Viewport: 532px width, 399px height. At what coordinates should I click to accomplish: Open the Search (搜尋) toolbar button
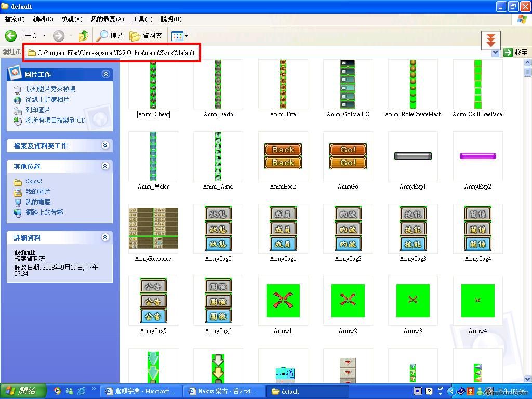109,36
